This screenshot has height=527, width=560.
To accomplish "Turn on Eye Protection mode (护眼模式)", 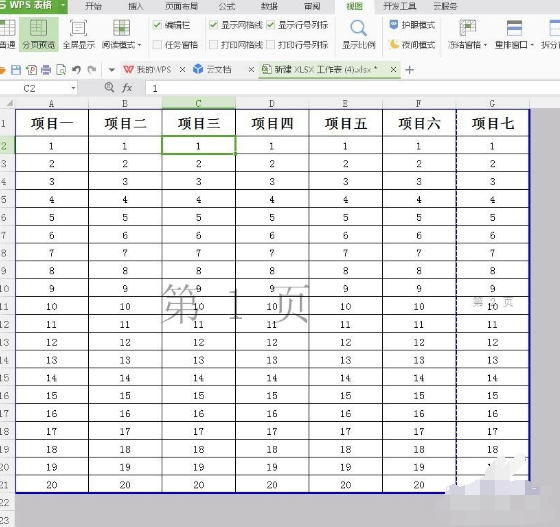I will click(412, 25).
